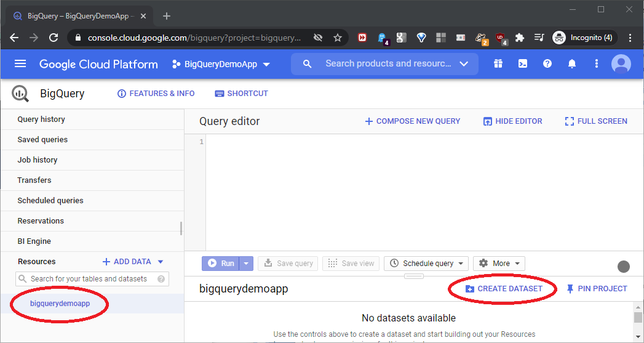Viewport: 644px width, 343px height.
Task: Open the Google Cloud navigation hamburger menu
Action: coord(20,64)
